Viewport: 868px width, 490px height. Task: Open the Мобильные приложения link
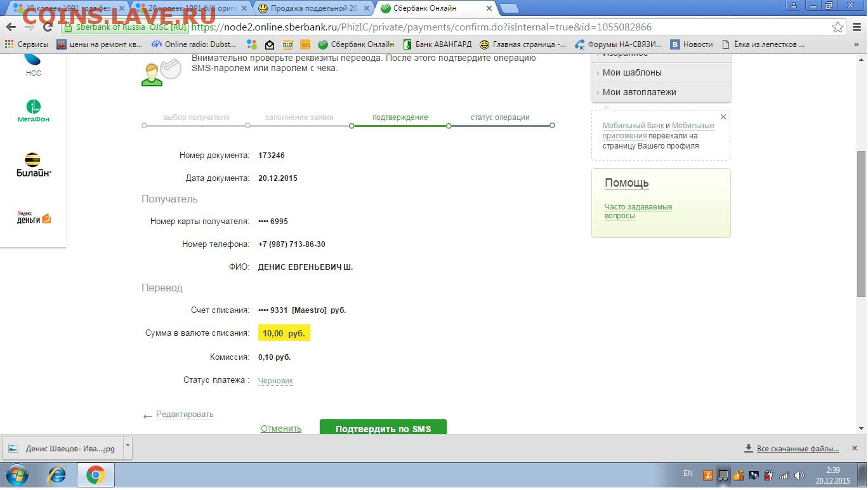tap(659, 131)
